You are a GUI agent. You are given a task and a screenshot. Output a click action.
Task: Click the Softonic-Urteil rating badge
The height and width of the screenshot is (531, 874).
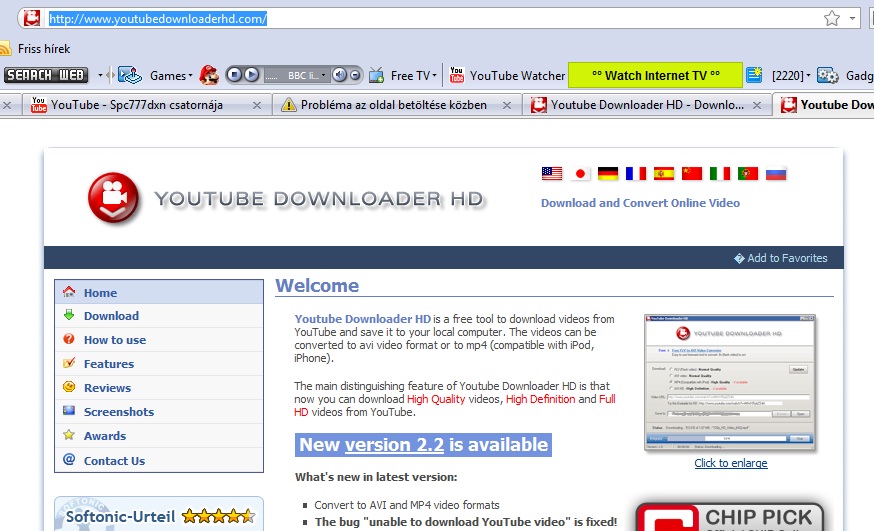(x=159, y=514)
